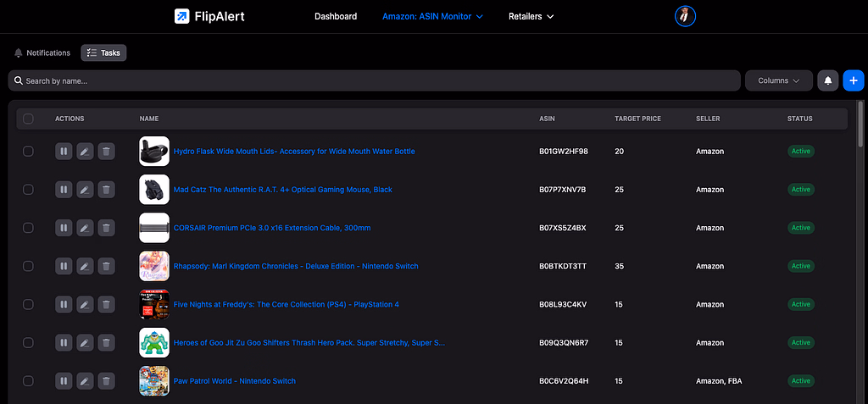Click the bell alerts button beside Columns
The width and height of the screenshot is (868, 404).
[x=827, y=80]
